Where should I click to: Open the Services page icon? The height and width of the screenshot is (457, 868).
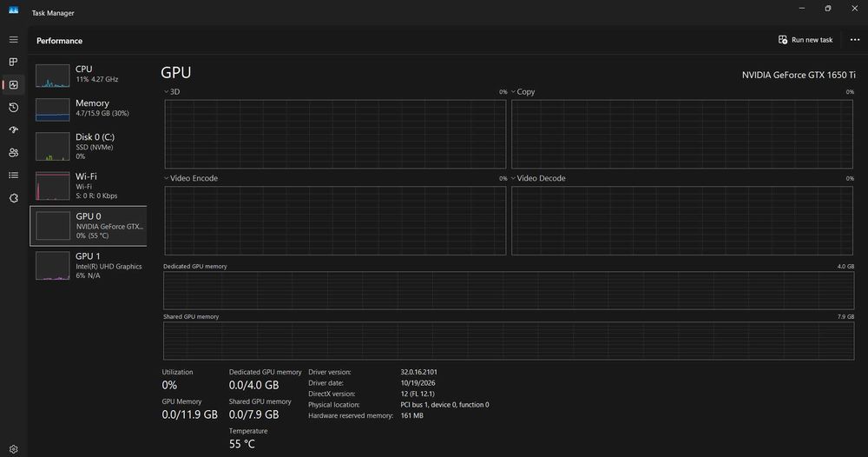[x=13, y=198]
